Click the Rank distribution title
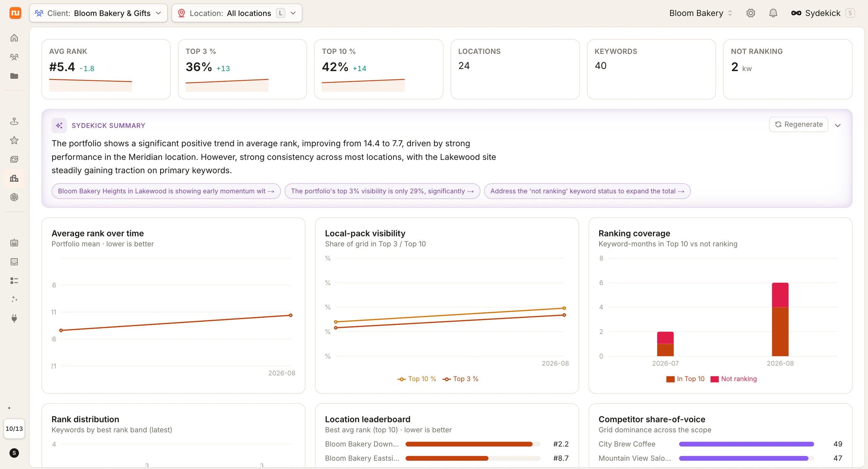Viewport: 868px width, 469px height. (x=85, y=419)
